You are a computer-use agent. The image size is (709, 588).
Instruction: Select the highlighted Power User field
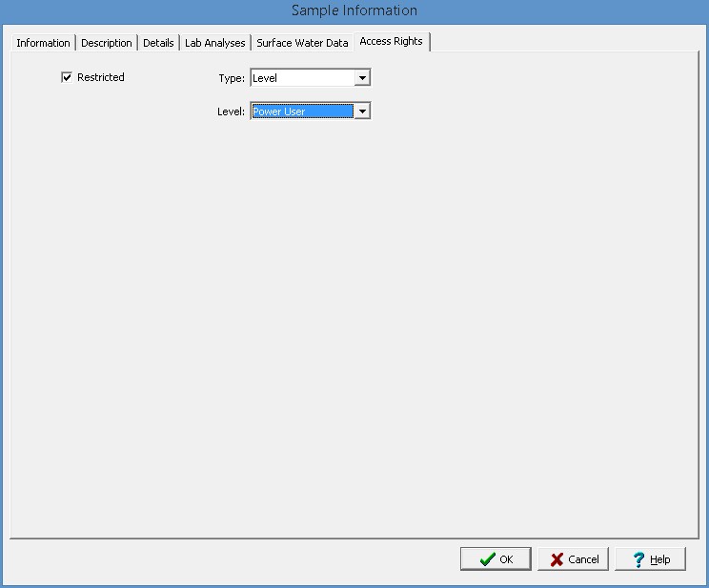click(301, 112)
